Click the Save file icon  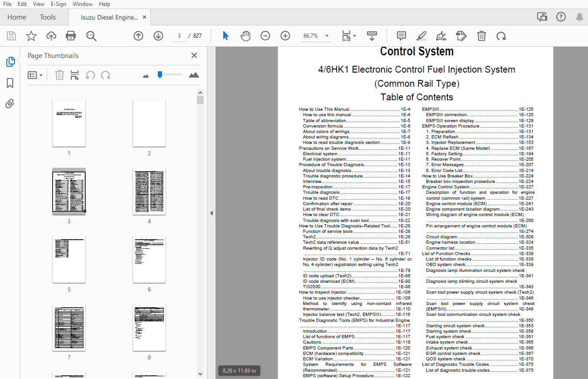[11, 36]
